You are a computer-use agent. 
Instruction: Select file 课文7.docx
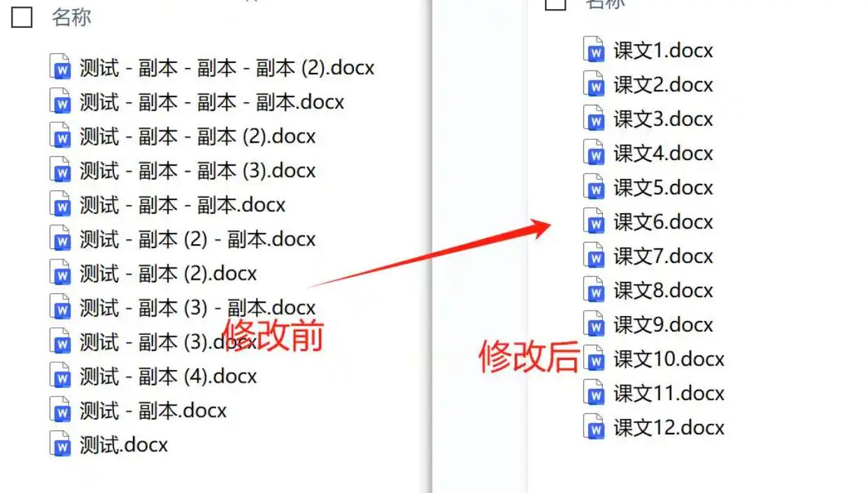click(x=648, y=256)
